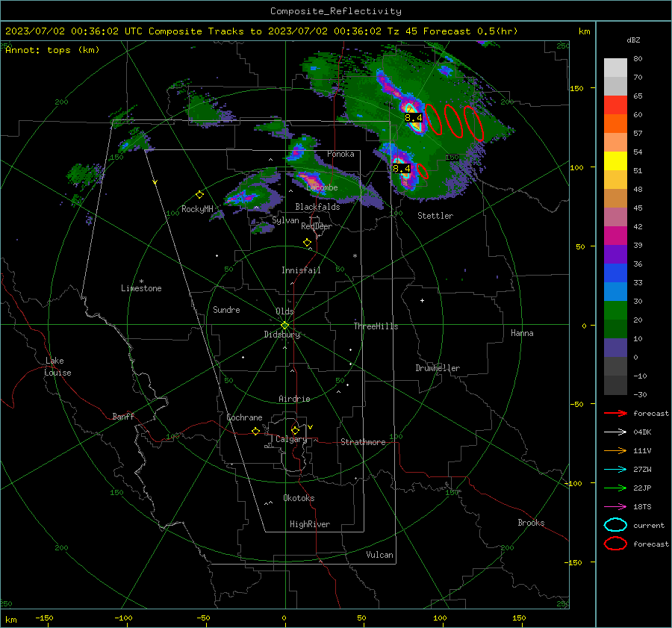
Task: Click the Sylvan label
Action: (285, 220)
